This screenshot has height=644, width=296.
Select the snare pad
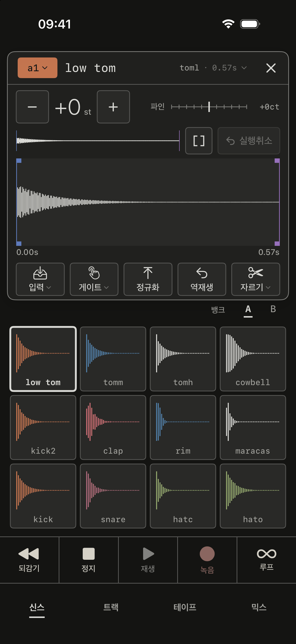coord(113,496)
